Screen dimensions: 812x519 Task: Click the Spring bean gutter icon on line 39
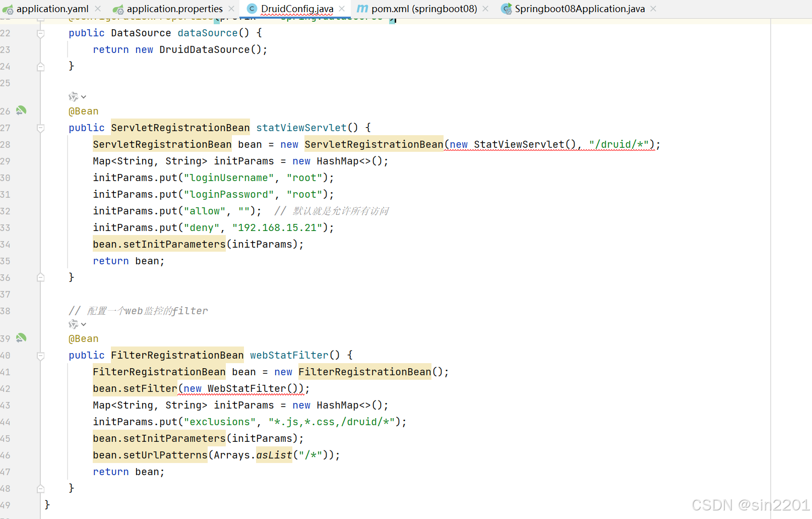(21, 338)
